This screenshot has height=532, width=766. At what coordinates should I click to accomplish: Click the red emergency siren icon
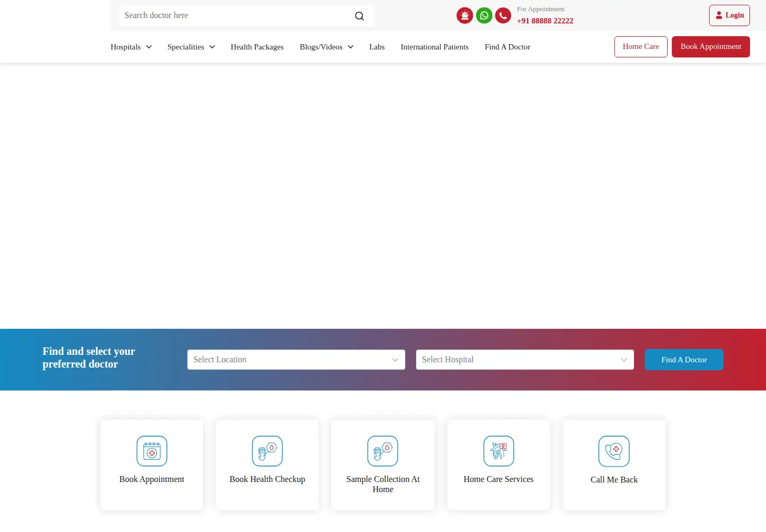click(x=465, y=15)
